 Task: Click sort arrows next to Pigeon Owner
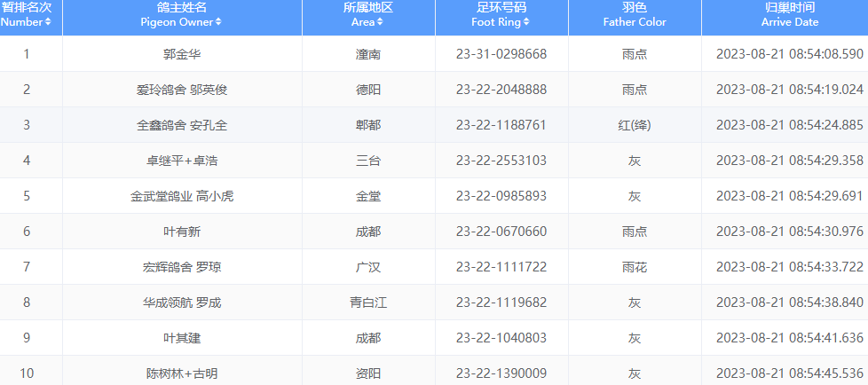(x=217, y=22)
